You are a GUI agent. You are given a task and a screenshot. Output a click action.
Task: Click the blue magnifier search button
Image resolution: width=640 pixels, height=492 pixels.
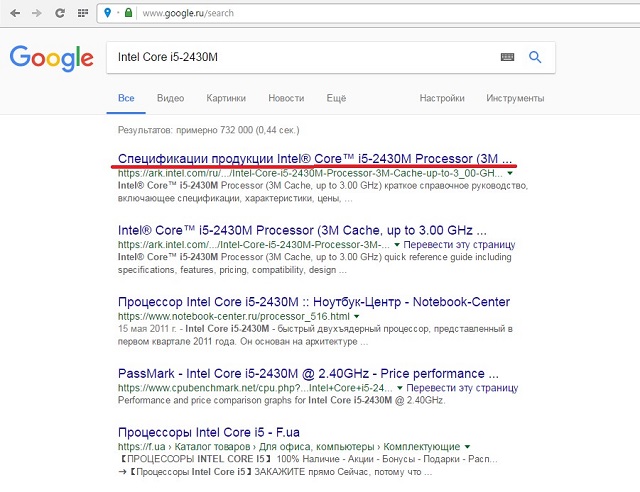535,57
